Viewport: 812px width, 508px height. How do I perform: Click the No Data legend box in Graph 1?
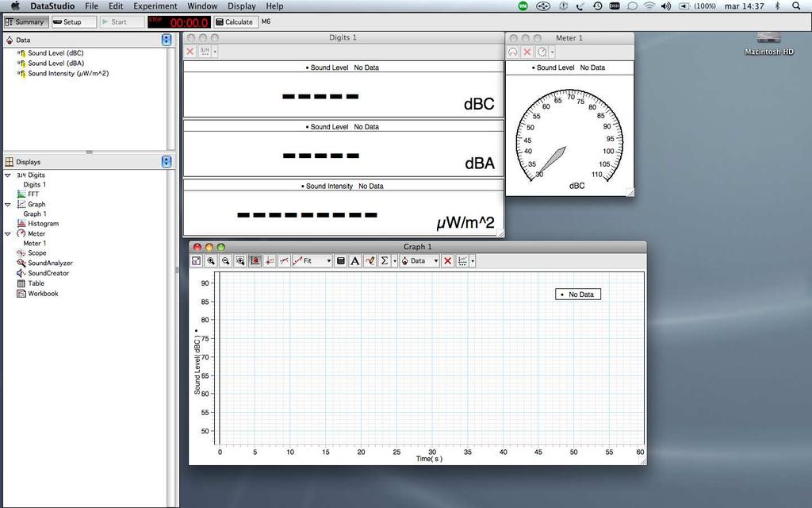(x=578, y=294)
